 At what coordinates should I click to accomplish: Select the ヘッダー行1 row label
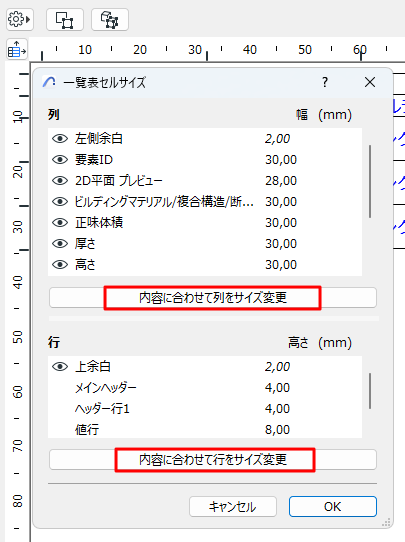pos(102,409)
